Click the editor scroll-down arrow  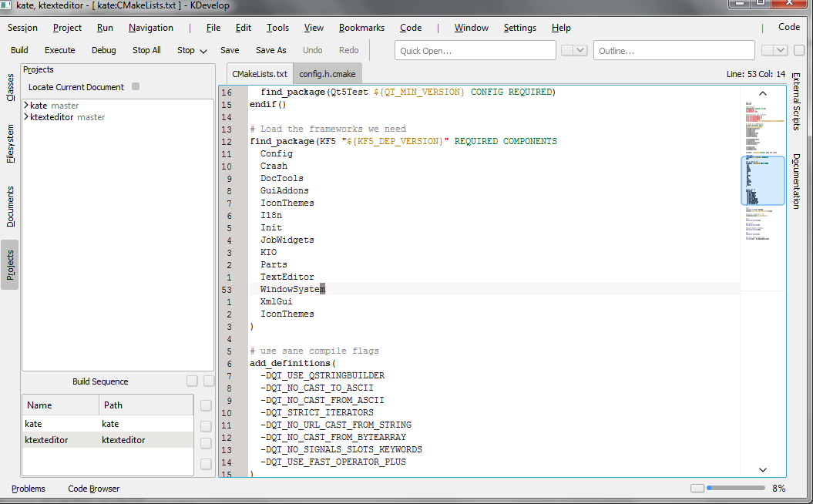coord(763,470)
